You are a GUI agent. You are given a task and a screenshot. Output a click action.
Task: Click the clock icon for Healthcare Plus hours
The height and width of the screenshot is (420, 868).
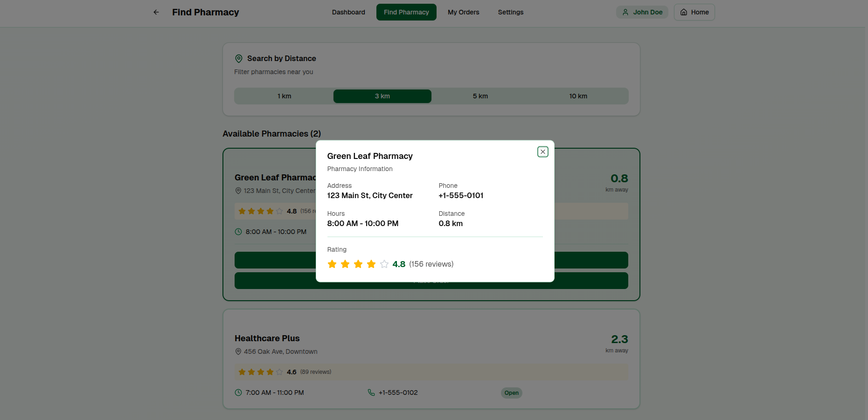point(238,392)
